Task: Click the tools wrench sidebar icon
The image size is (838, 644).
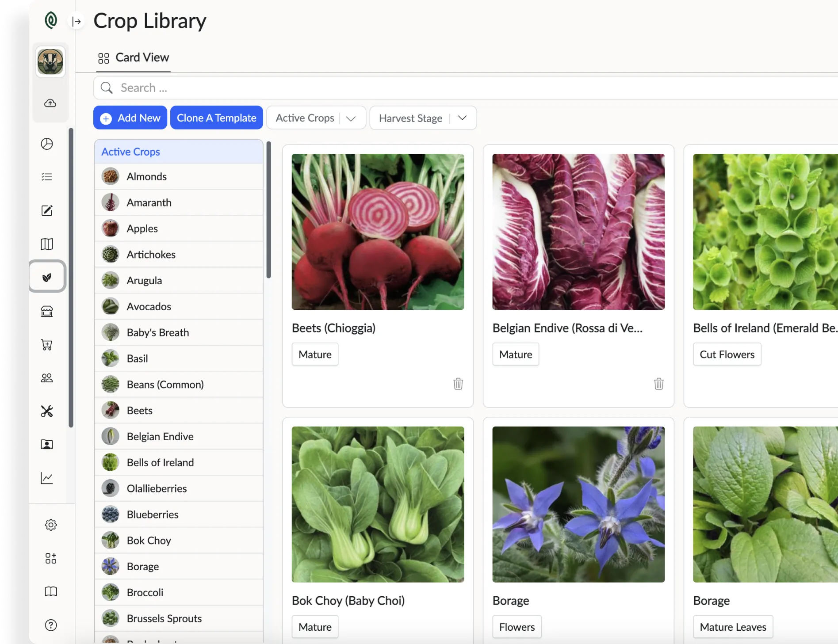Action: click(47, 411)
